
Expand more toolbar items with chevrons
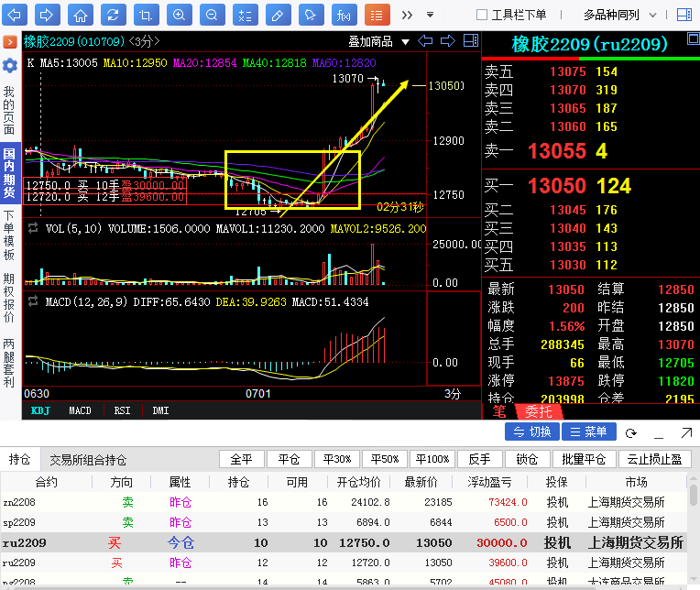[406, 15]
